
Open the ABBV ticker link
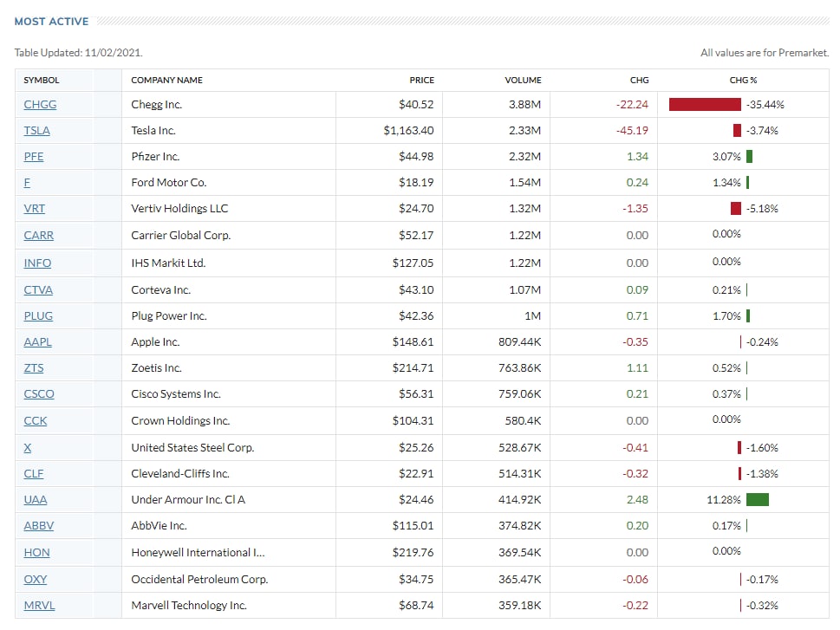38,525
